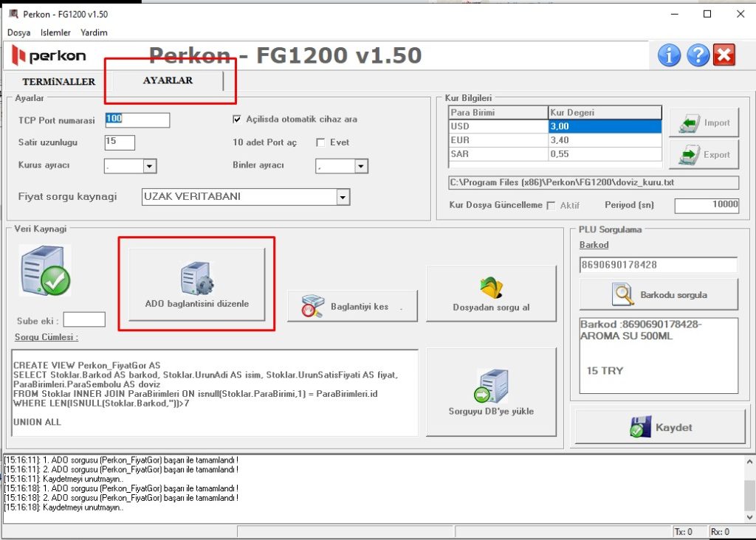Click the Export button

click(x=704, y=155)
